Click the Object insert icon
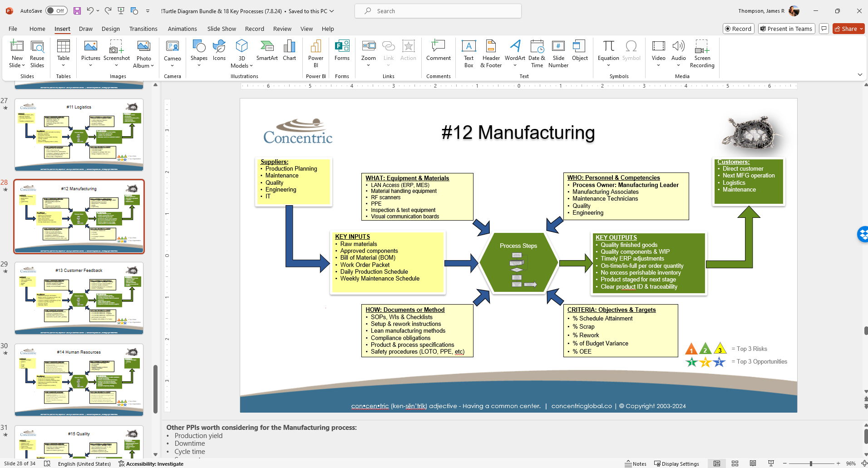The width and height of the screenshot is (868, 468). point(580,51)
